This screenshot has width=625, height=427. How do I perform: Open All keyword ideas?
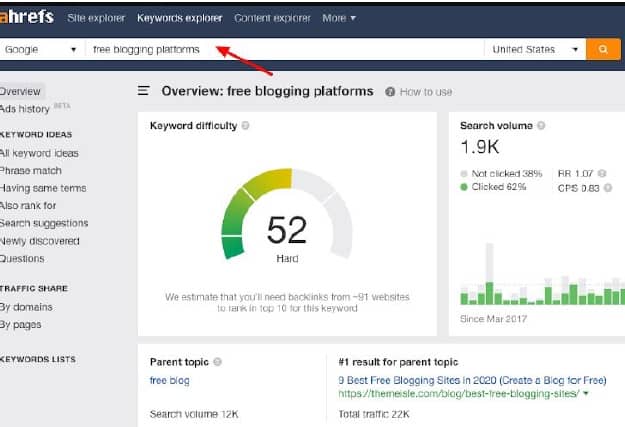point(39,153)
